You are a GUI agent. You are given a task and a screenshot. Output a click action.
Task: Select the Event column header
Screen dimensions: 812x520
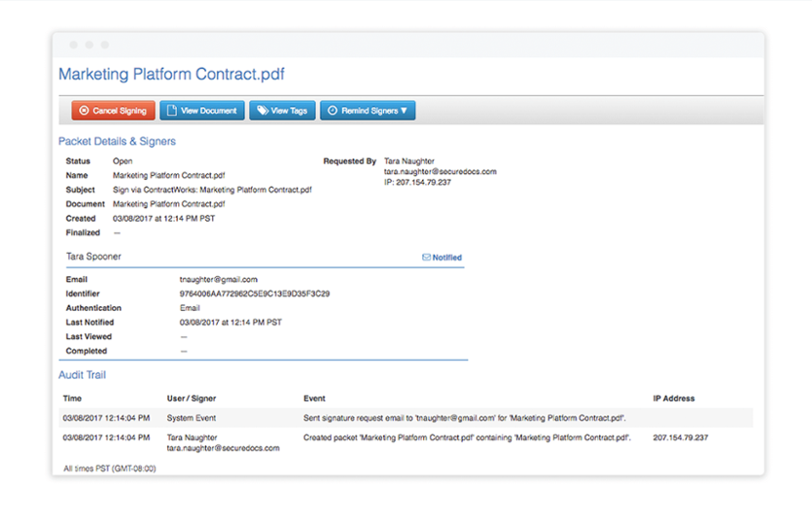314,399
